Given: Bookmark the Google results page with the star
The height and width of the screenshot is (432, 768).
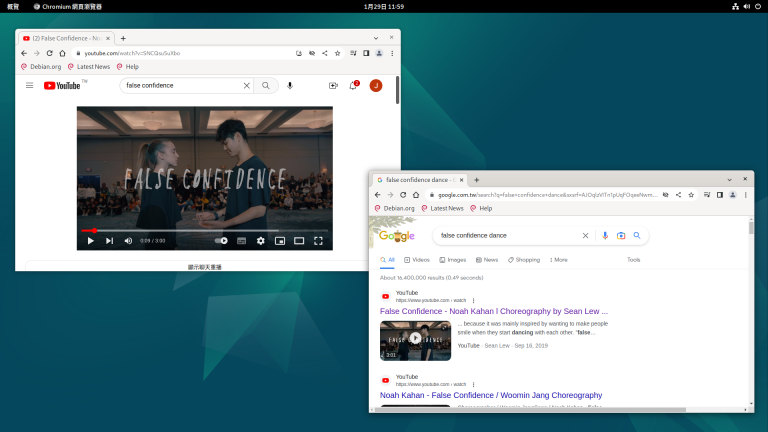Looking at the screenshot, I should pos(691,195).
